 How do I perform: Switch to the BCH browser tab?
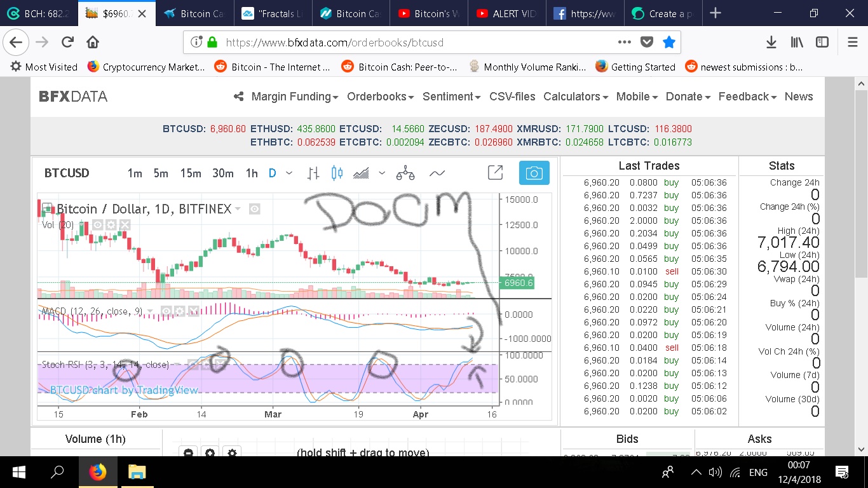(x=39, y=13)
